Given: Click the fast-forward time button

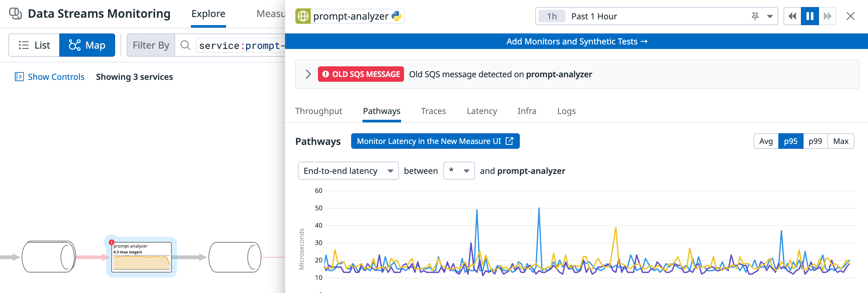Looking at the screenshot, I should point(827,16).
